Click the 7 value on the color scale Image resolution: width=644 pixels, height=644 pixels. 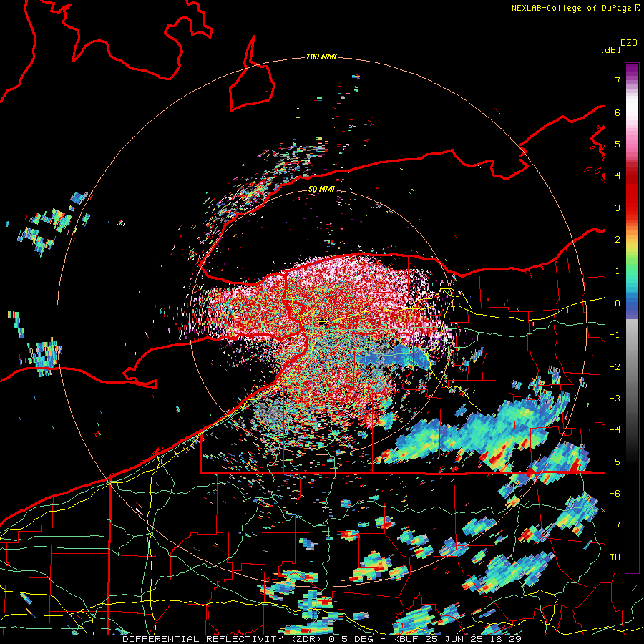pyautogui.click(x=618, y=80)
